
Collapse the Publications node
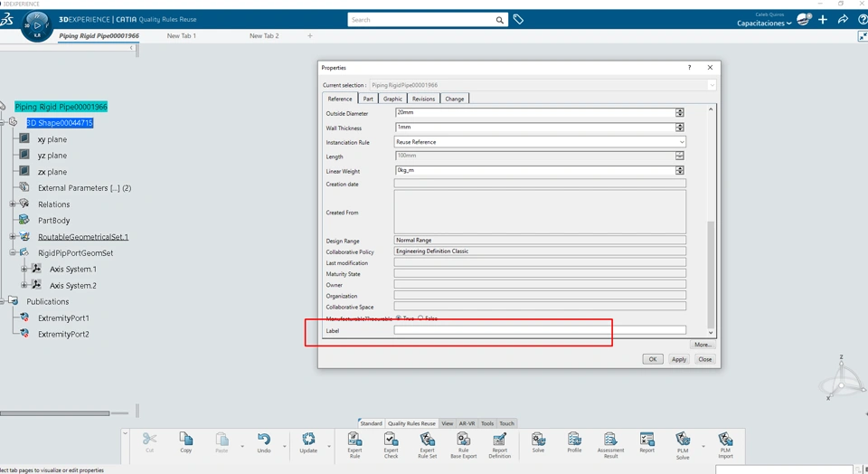(2, 301)
